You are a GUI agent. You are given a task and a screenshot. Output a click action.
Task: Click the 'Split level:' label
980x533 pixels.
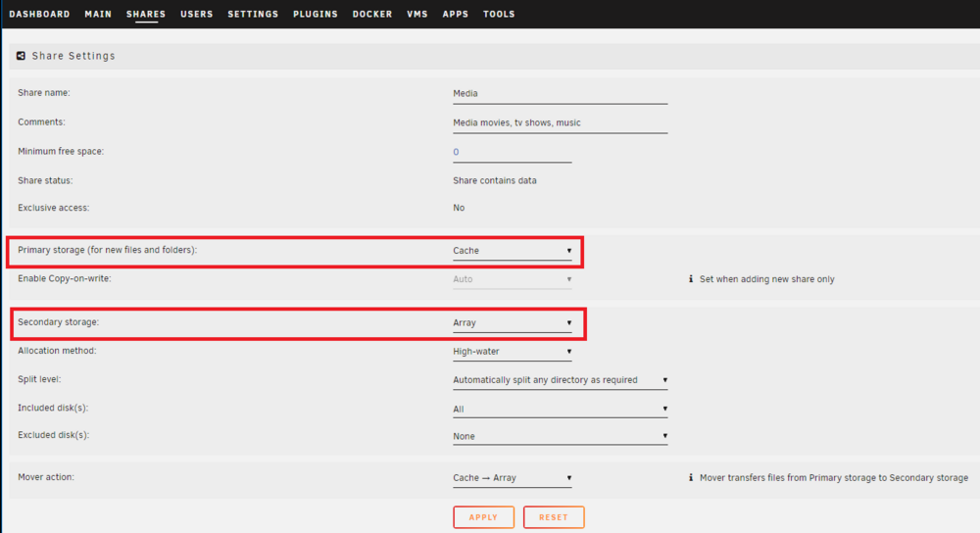pyautogui.click(x=39, y=379)
